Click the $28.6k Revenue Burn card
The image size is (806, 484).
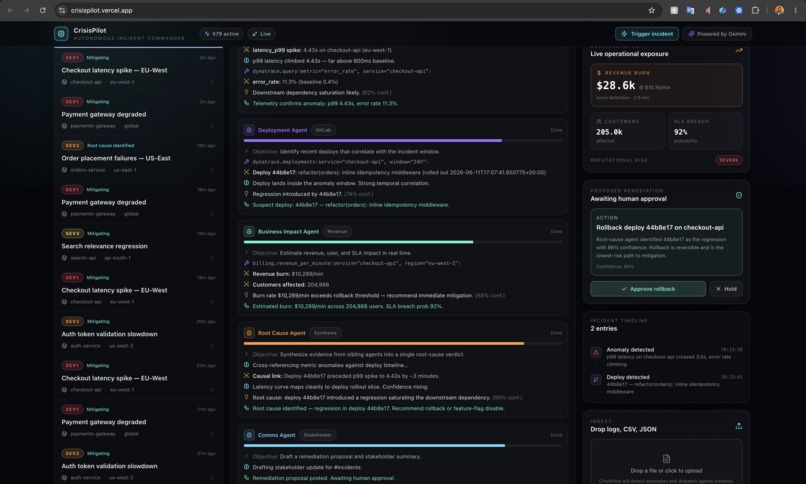(x=666, y=85)
